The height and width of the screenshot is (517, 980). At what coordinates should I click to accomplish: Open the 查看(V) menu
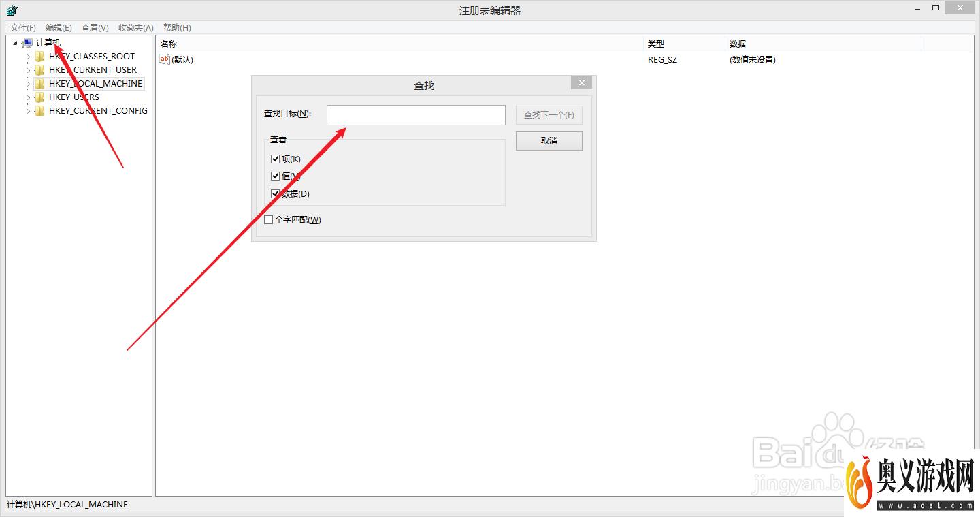(x=95, y=28)
